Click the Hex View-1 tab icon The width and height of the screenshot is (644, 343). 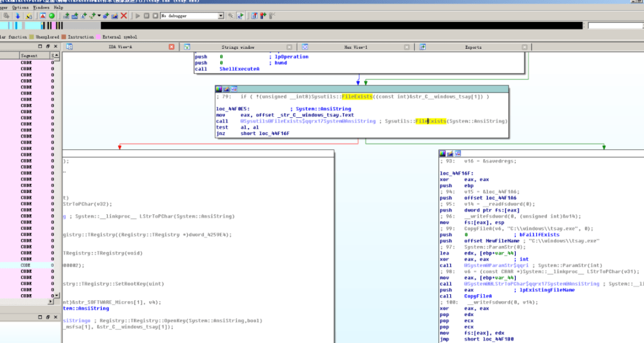305,46
